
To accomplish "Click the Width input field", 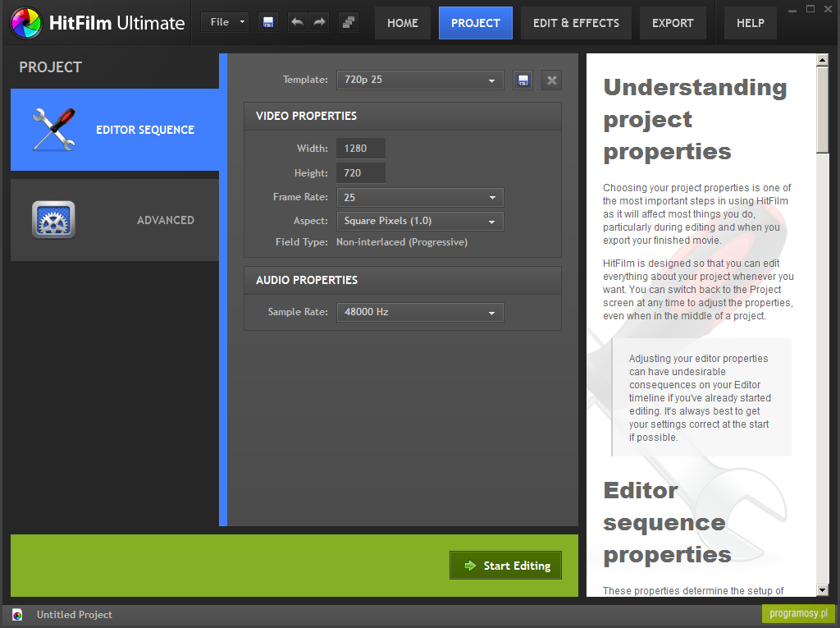I will point(361,149).
